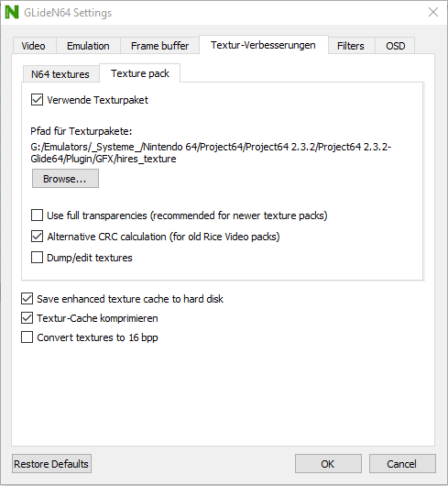Enable Convert textures to 16 bpp
This screenshot has height=486, width=448.
click(27, 337)
